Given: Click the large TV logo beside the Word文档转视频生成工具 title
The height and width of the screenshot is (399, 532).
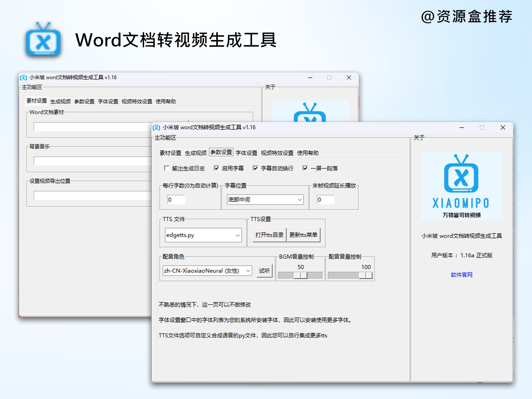Looking at the screenshot, I should pos(43,39).
